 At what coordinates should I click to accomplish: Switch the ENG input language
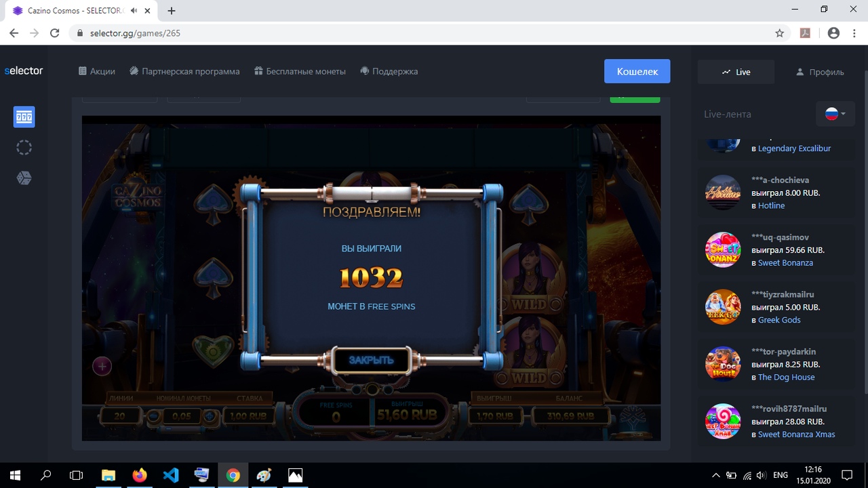pyautogui.click(x=780, y=475)
